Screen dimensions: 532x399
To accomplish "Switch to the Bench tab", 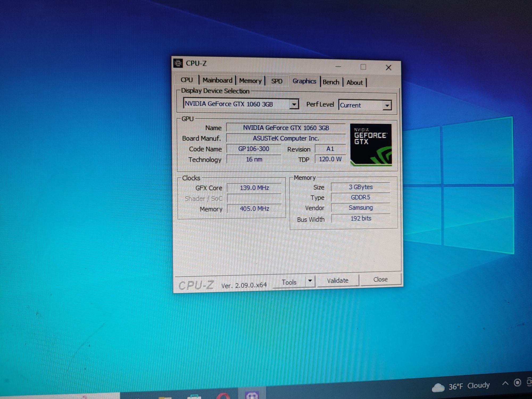I will (331, 82).
